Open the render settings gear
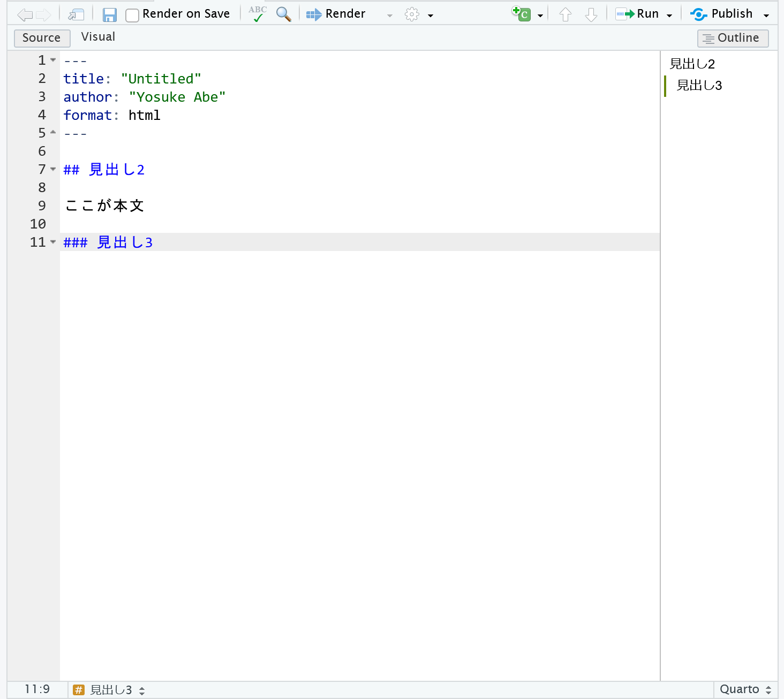The width and height of the screenshot is (784, 699). pyautogui.click(x=412, y=14)
